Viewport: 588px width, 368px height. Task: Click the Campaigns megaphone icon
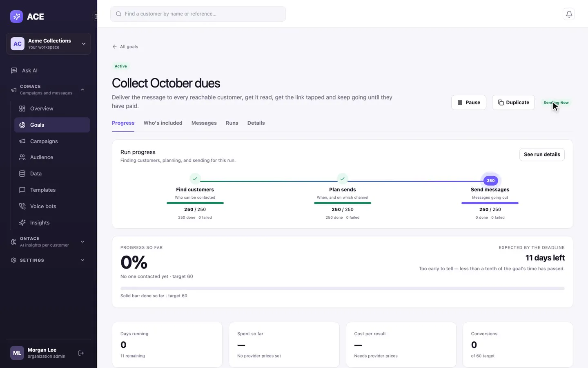(22, 141)
